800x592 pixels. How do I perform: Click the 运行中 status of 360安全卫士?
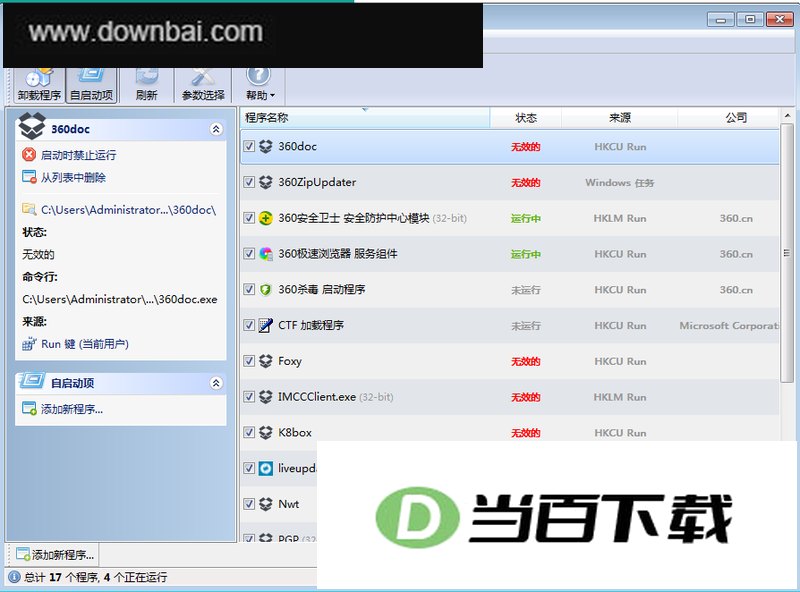[526, 218]
